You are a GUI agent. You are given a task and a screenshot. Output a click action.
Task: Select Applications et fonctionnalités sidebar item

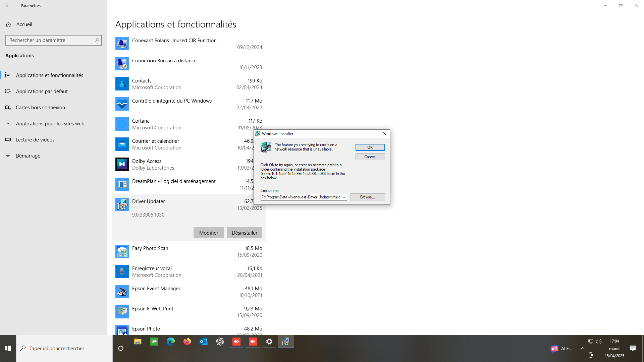point(50,75)
